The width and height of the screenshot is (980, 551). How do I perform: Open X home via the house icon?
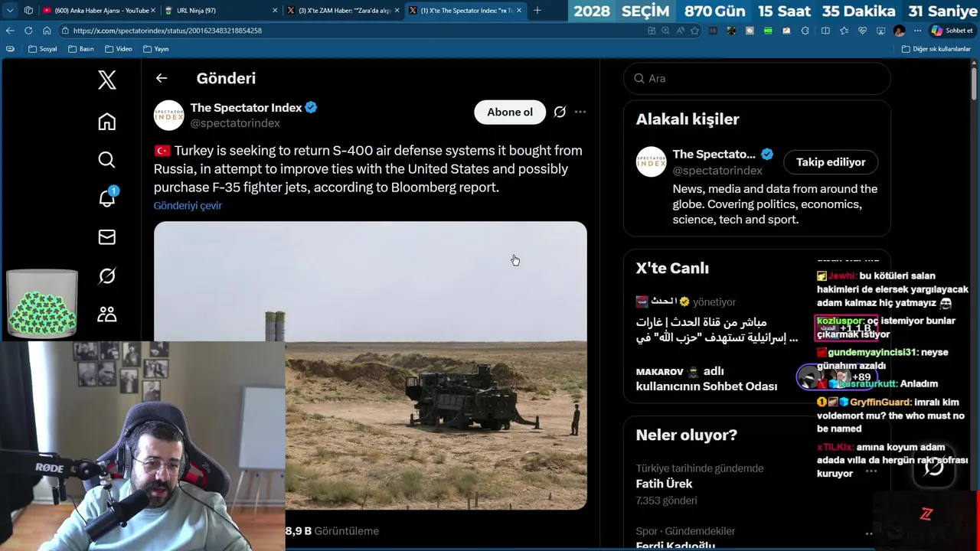tap(106, 122)
